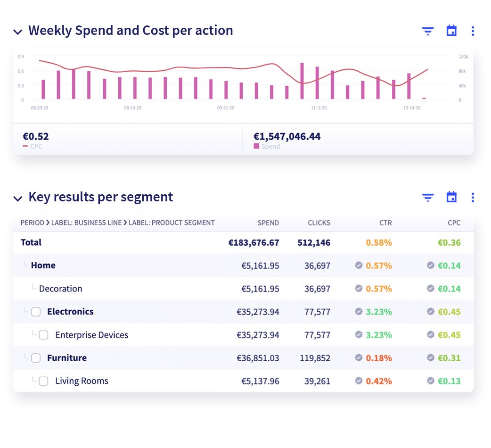The height and width of the screenshot is (448, 491).
Task: Open calendar picker for Weekly Spend chart
Action: [x=451, y=30]
